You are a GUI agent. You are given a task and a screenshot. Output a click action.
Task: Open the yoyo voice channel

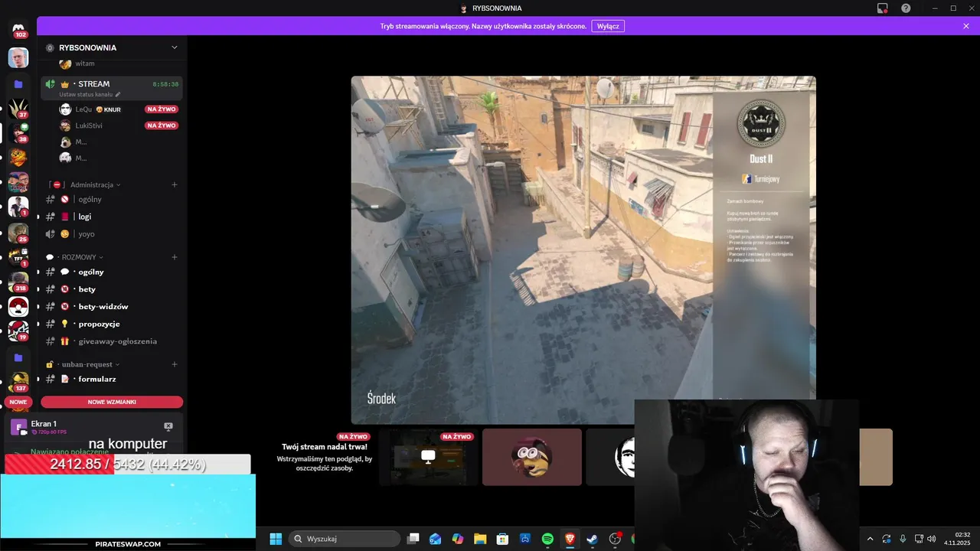pos(112,234)
